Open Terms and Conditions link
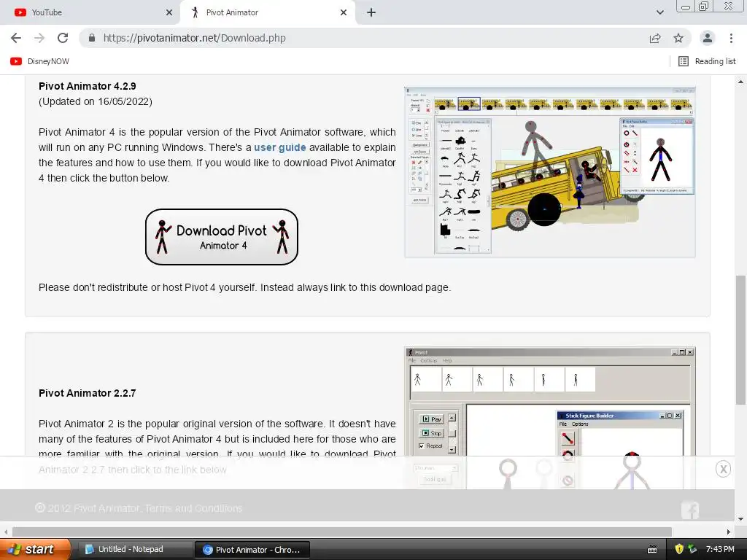The image size is (747, 560). pyautogui.click(x=193, y=508)
